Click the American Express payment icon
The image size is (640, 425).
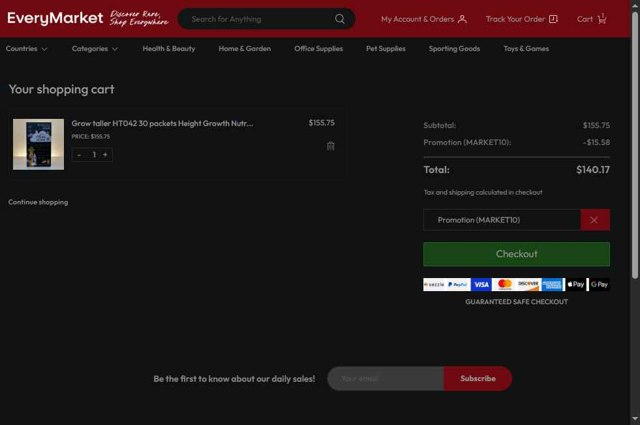552,285
